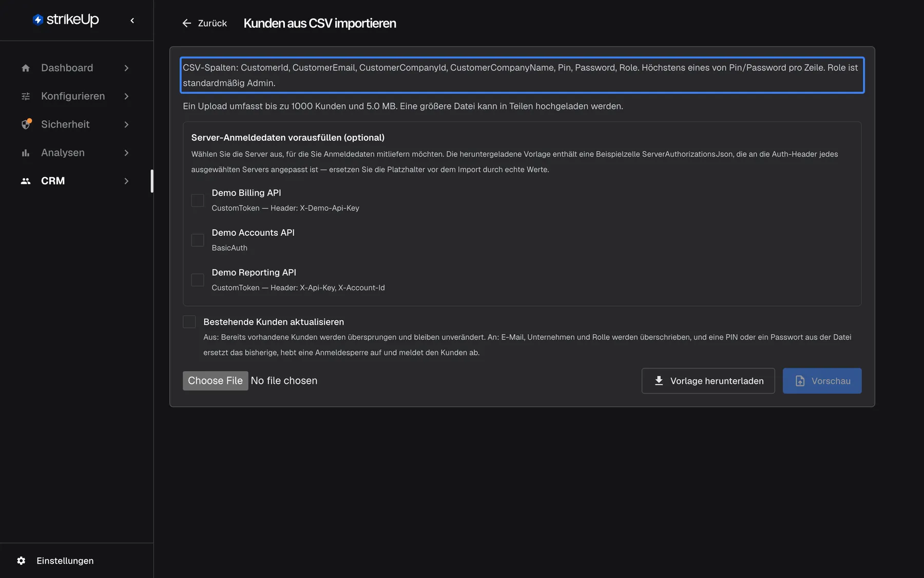Screen dimensions: 924x578
Task: Click the No file chosen text
Action: pos(284,381)
